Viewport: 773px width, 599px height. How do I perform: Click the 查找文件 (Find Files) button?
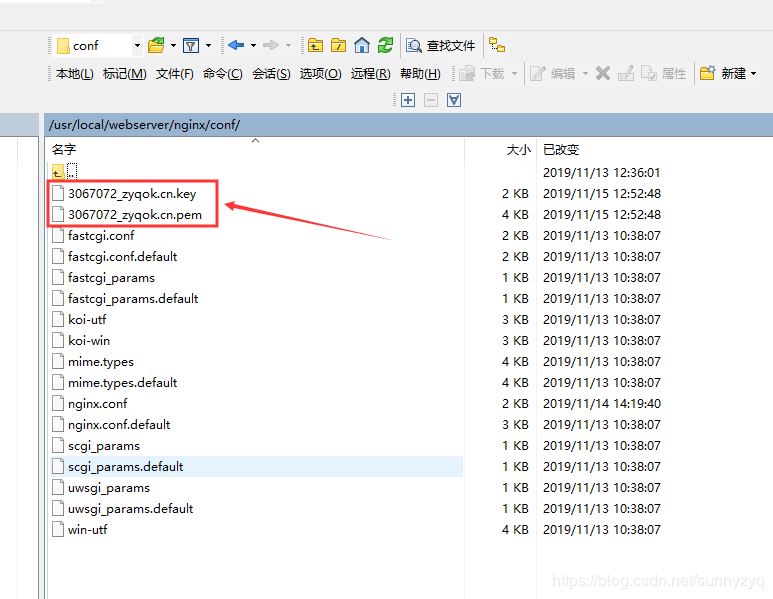tap(441, 45)
